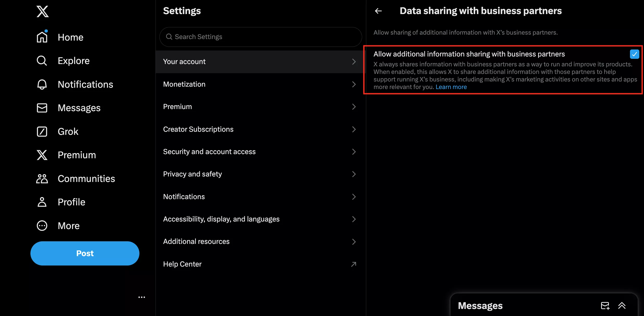Navigate to Explore section
This screenshot has width=644, height=316.
click(x=74, y=61)
